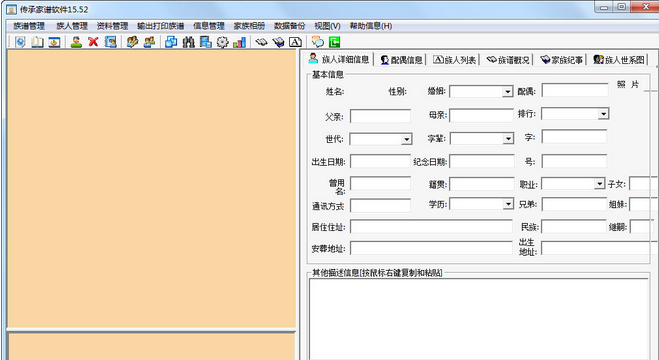This screenshot has width=659, height=360.
Task: Click the 继嗣 input field
Action: click(x=643, y=226)
